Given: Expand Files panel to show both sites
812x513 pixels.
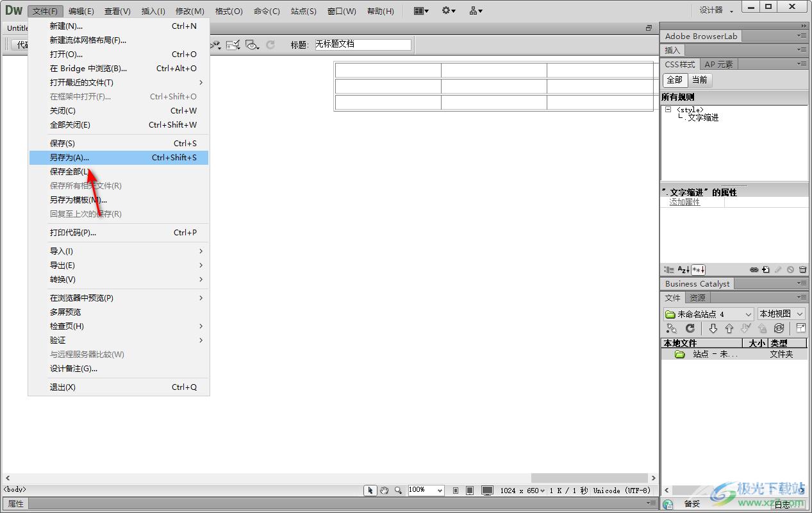Looking at the screenshot, I should click(x=800, y=328).
